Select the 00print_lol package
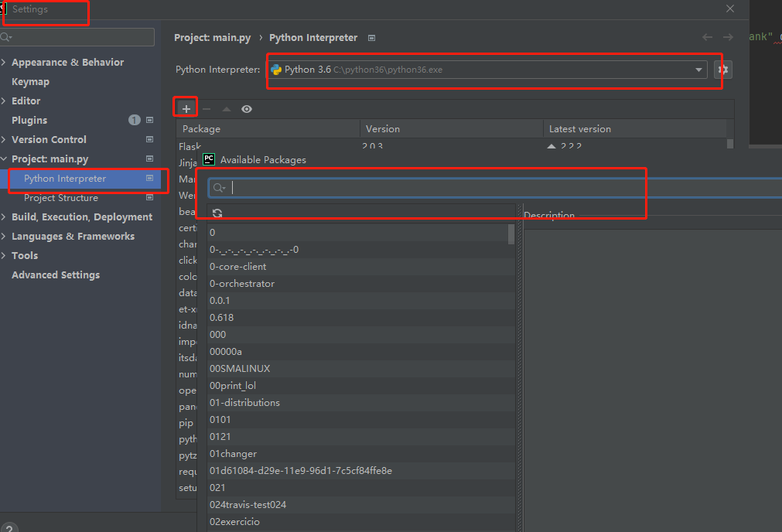 point(361,385)
